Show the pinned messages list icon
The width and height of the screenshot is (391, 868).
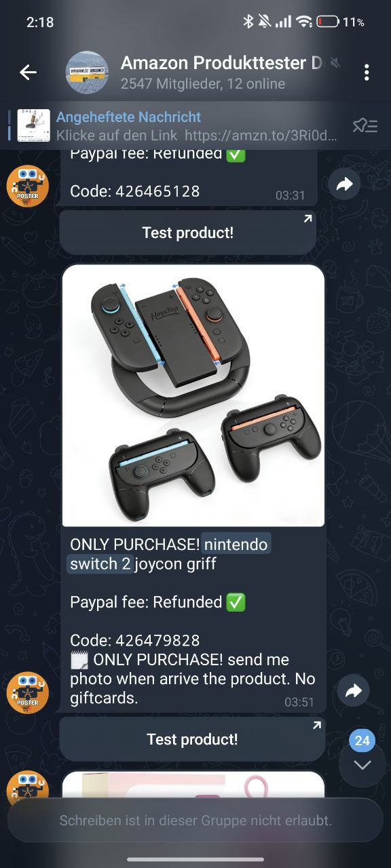[x=365, y=125]
